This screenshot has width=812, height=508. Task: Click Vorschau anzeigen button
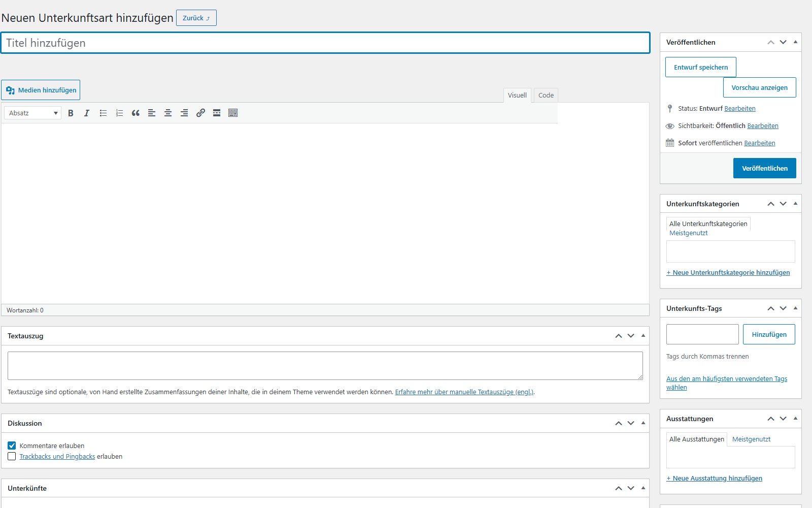click(x=760, y=87)
